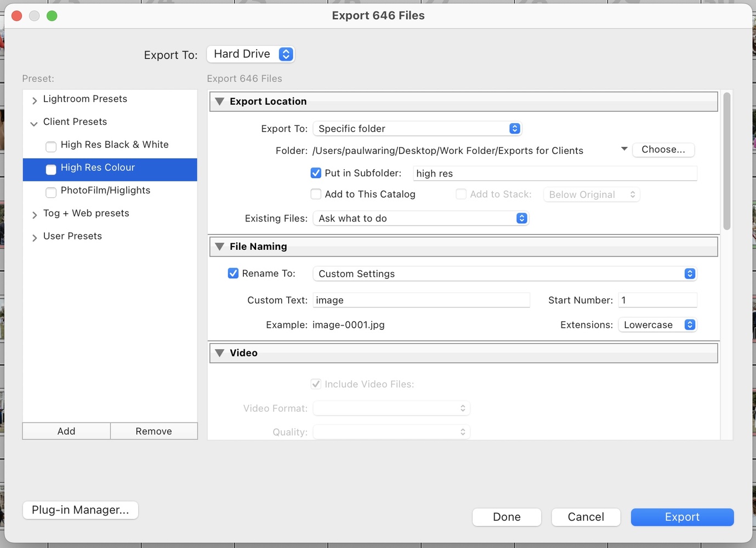The height and width of the screenshot is (548, 756).
Task: Open the Specific folder dropdown
Action: (417, 129)
